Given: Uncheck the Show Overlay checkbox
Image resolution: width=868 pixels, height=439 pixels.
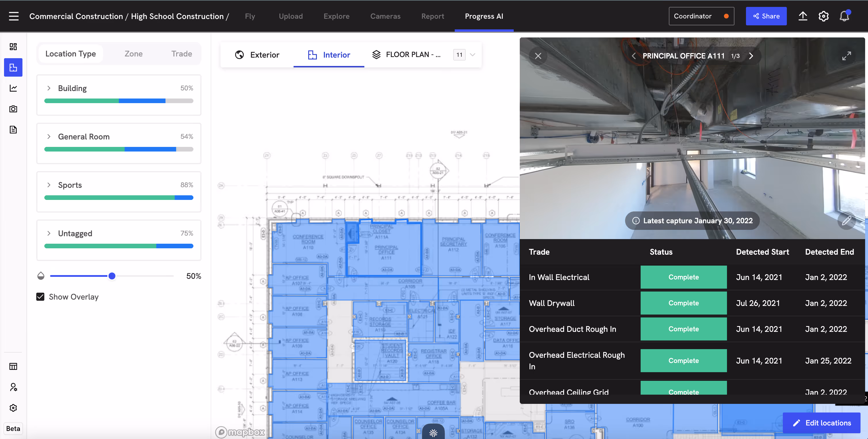Looking at the screenshot, I should (x=40, y=297).
